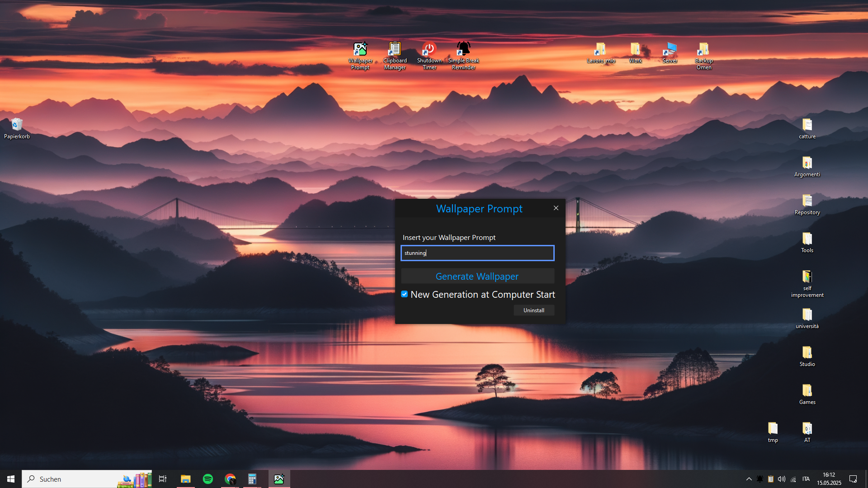This screenshot has width=868, height=488.
Task: Open the Calculator taskbar icon
Action: click(252, 479)
